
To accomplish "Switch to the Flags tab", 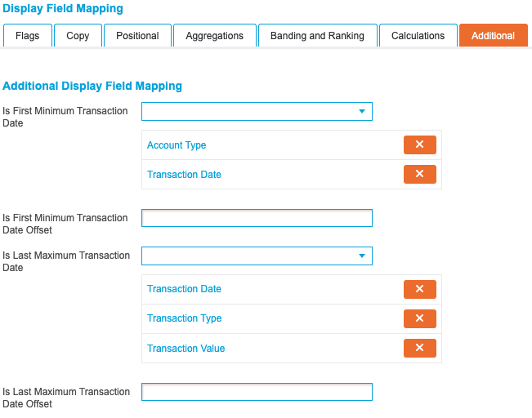I will pos(27,35).
